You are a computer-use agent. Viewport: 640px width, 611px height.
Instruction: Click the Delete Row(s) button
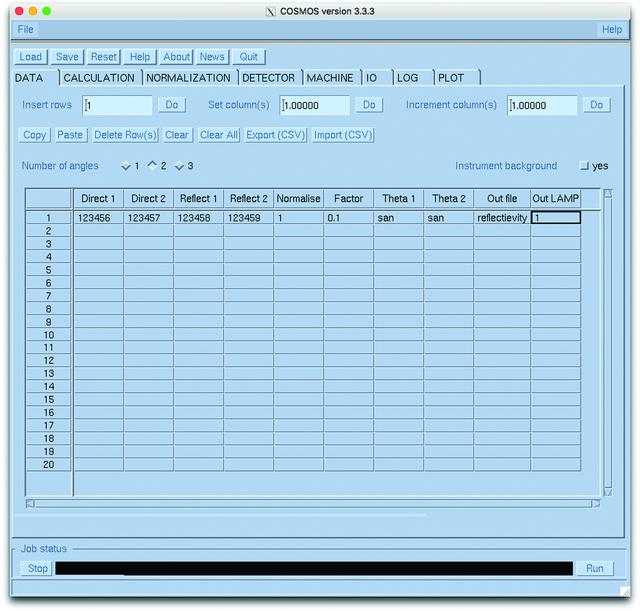[125, 135]
